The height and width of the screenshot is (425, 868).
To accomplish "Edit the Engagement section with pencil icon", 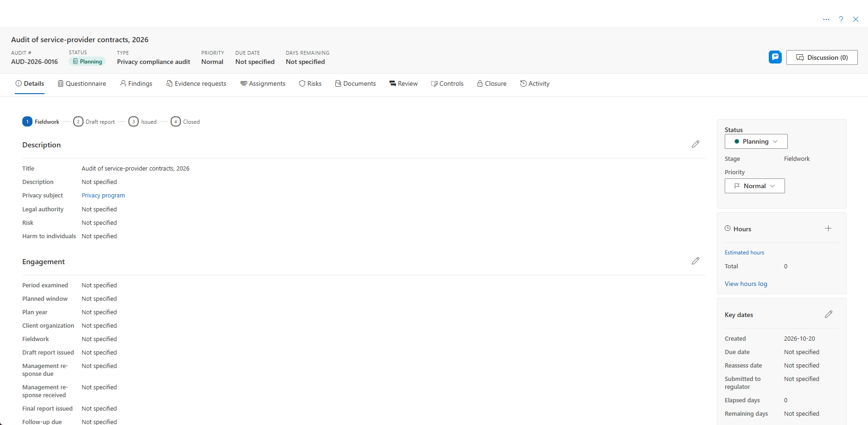I will point(696,261).
